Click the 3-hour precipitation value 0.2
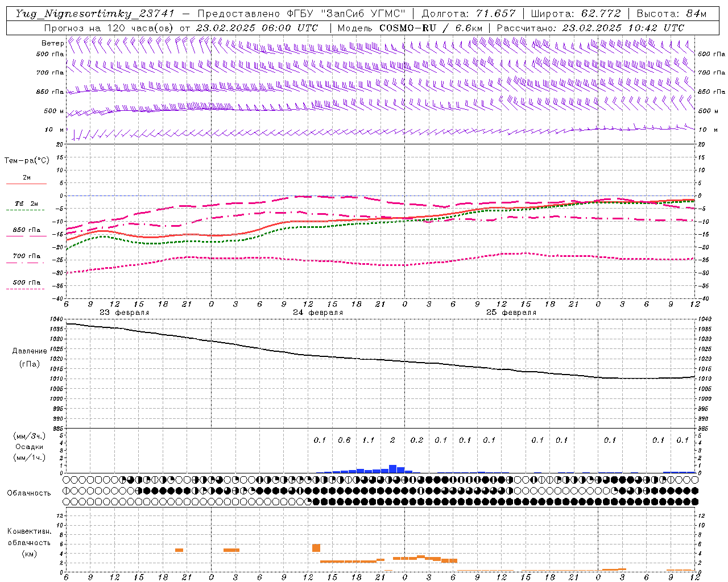The height and width of the screenshot is (582, 728). coord(417,440)
